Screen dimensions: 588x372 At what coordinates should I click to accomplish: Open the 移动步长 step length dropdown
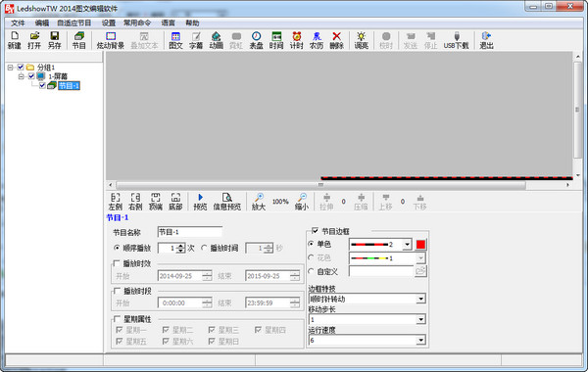point(421,319)
